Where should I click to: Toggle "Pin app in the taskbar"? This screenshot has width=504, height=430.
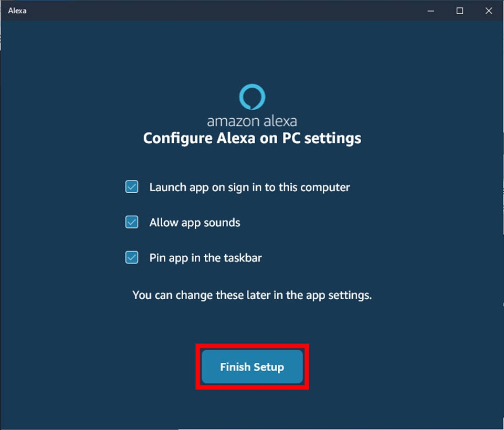[x=131, y=257]
